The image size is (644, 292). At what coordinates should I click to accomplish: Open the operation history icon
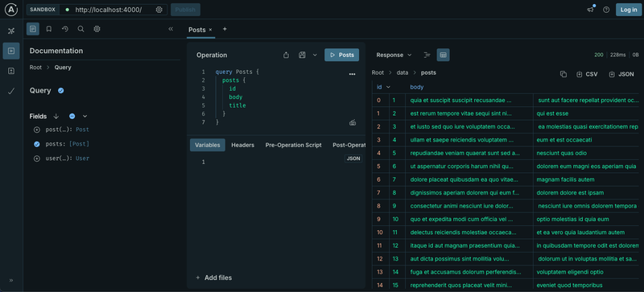pos(65,29)
